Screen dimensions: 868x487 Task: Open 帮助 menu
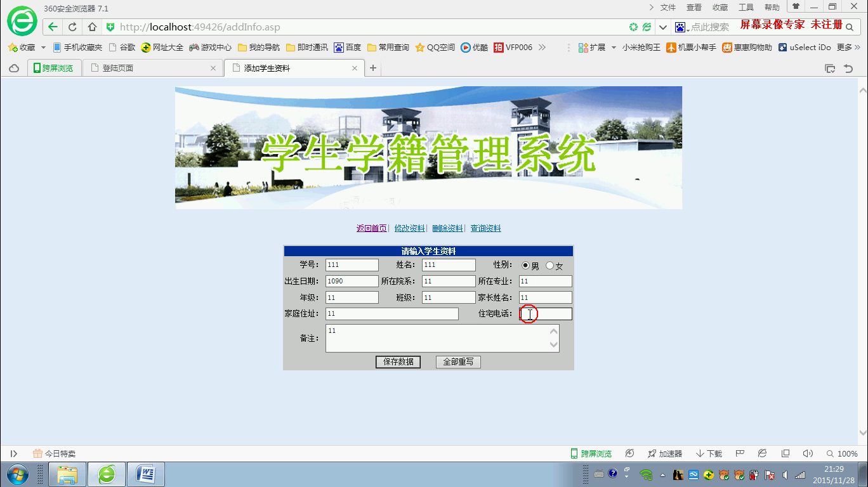[772, 8]
